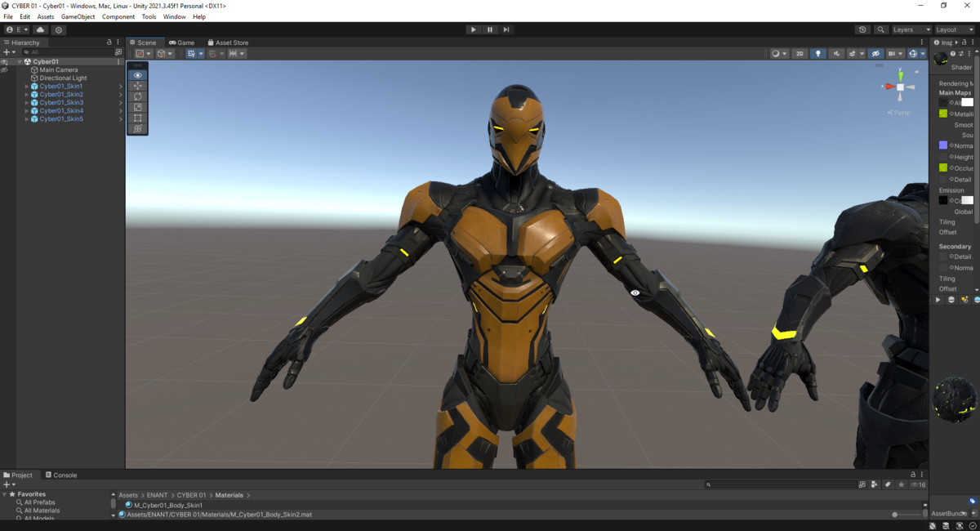Image resolution: width=980 pixels, height=531 pixels.
Task: Open the global search magnifier icon
Action: click(x=880, y=29)
